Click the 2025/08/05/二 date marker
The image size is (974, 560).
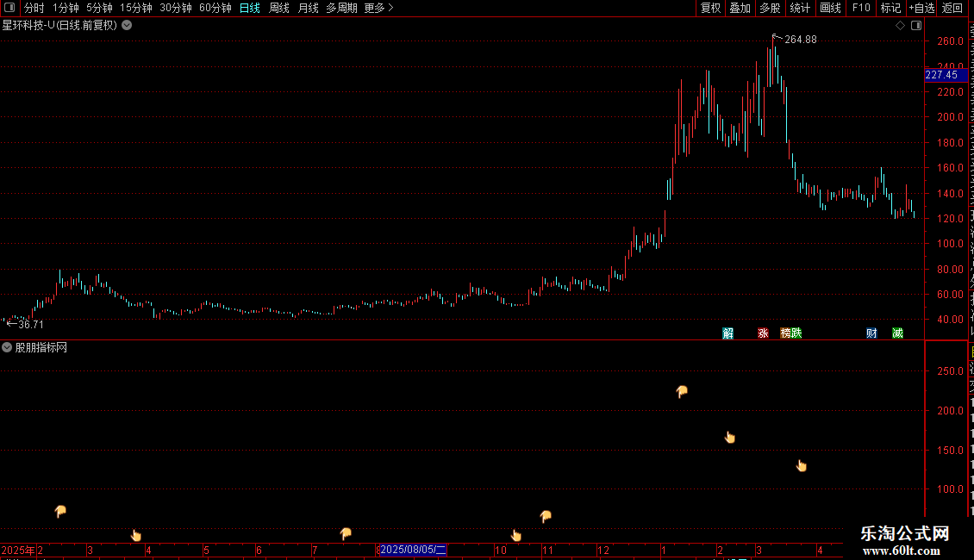pyautogui.click(x=413, y=550)
